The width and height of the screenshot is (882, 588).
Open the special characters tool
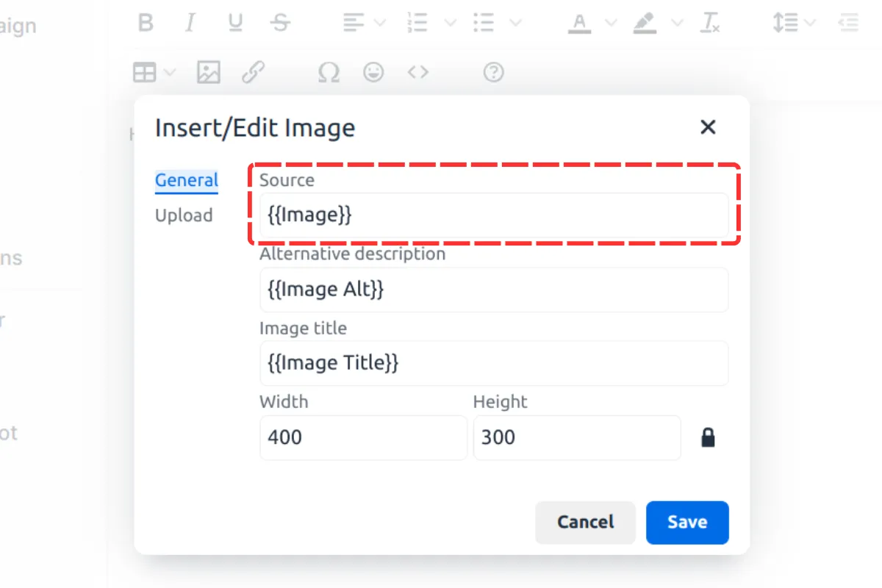(x=329, y=71)
